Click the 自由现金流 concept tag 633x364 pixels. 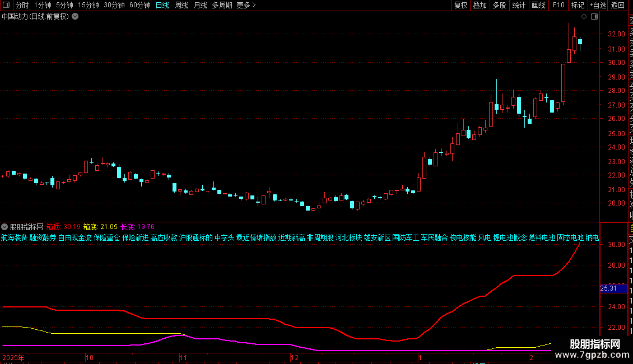pyautogui.click(x=75, y=237)
